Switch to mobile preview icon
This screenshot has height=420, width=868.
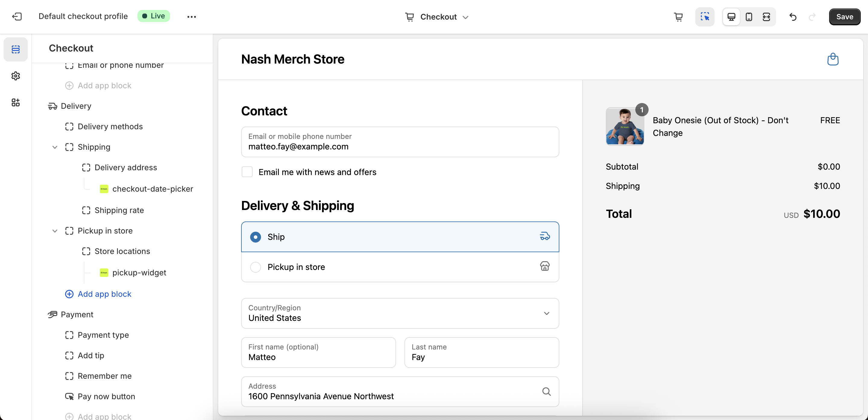749,17
